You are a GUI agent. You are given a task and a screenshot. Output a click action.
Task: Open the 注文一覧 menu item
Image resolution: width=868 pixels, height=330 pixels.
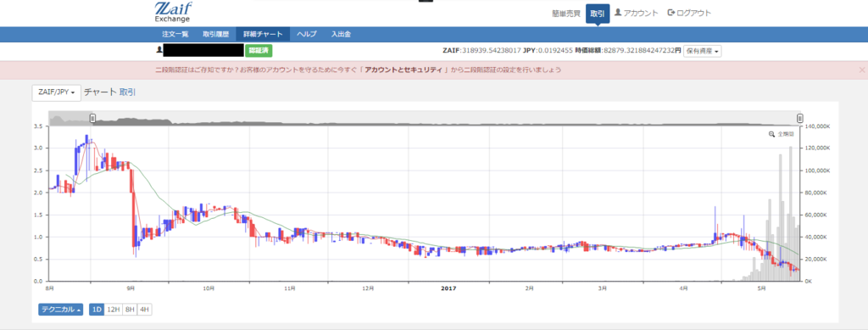pos(175,34)
